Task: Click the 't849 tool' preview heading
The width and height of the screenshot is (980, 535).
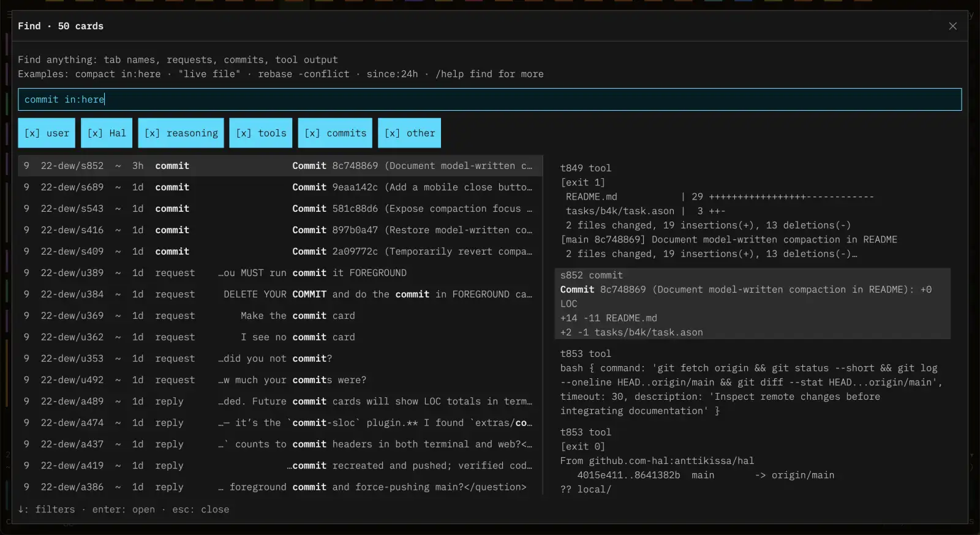Action: pos(586,168)
